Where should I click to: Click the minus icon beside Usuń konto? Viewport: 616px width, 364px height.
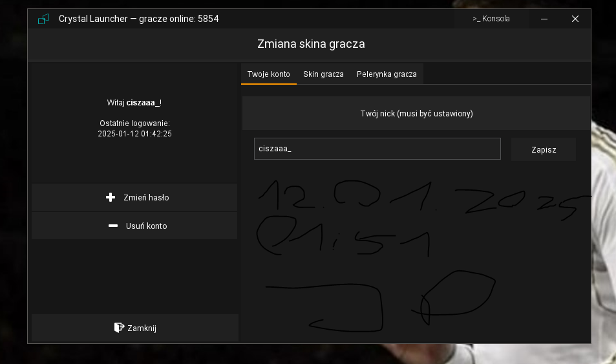(113, 226)
